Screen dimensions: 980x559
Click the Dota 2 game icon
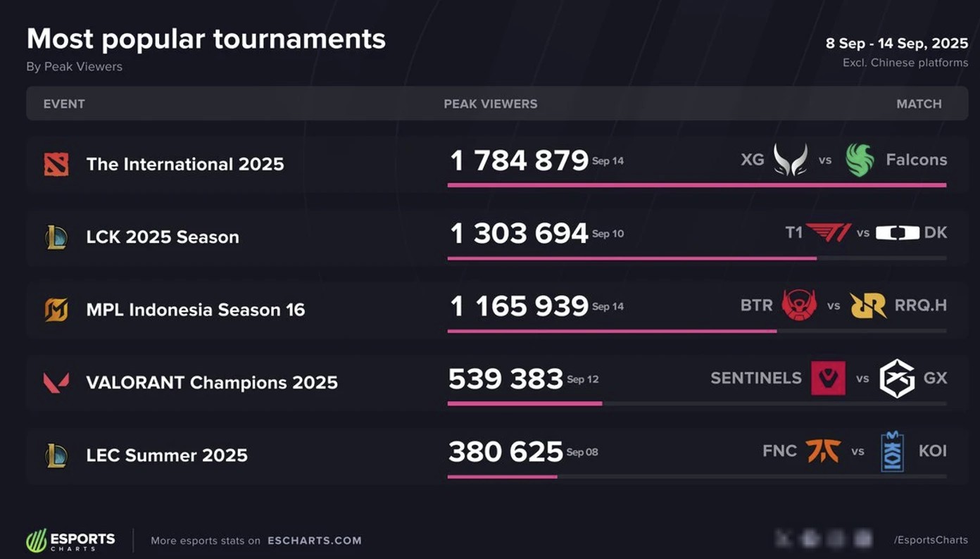pyautogui.click(x=56, y=164)
